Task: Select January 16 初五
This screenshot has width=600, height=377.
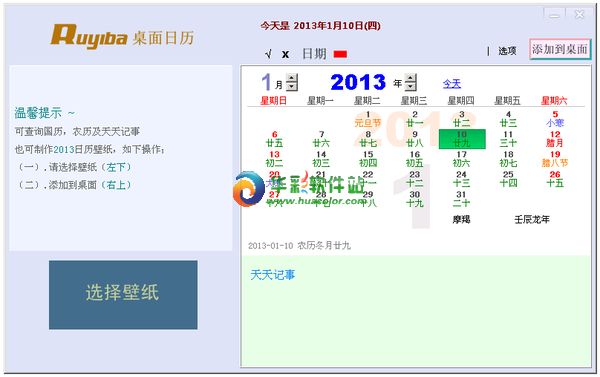Action: pyautogui.click(x=415, y=159)
